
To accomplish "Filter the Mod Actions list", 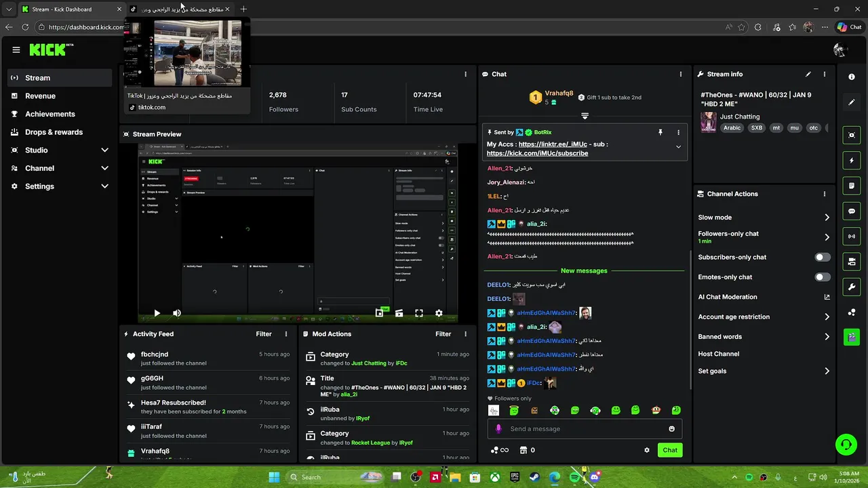I will (443, 334).
